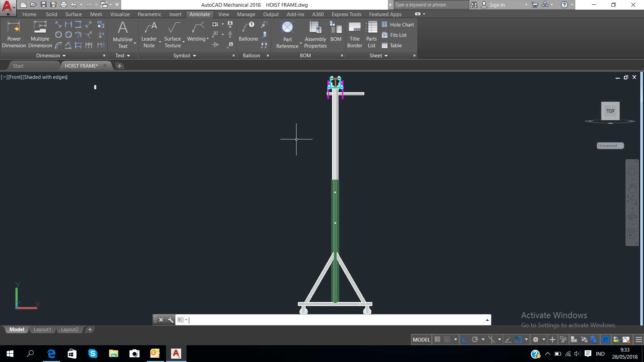
Task: Click the Pan hand icon in navigation bar
Action: [x=632, y=188]
